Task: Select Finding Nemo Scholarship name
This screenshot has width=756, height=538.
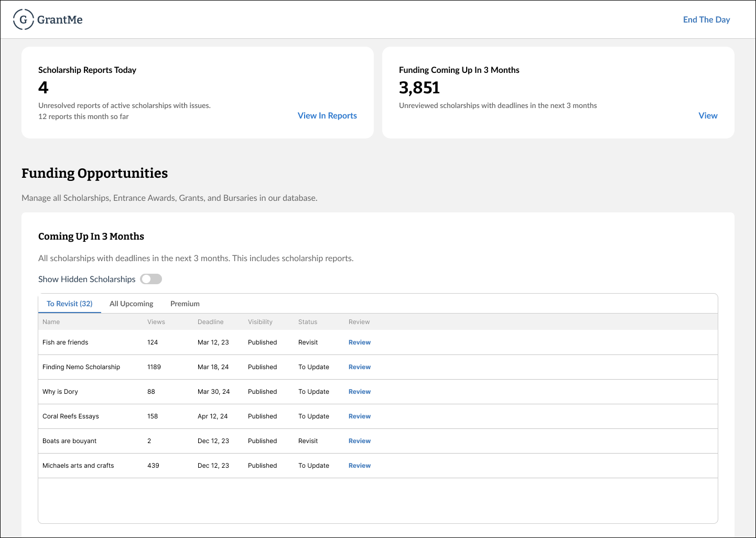Action: click(81, 367)
